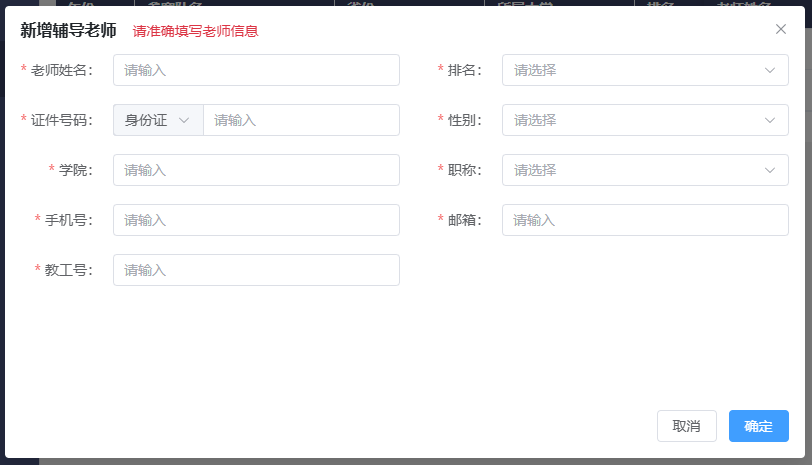812x465 pixels.
Task: Click the 邮箱 field label
Action: click(x=465, y=220)
